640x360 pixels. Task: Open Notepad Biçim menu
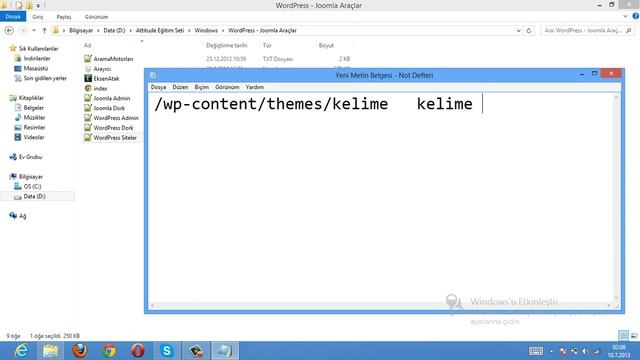click(202, 87)
